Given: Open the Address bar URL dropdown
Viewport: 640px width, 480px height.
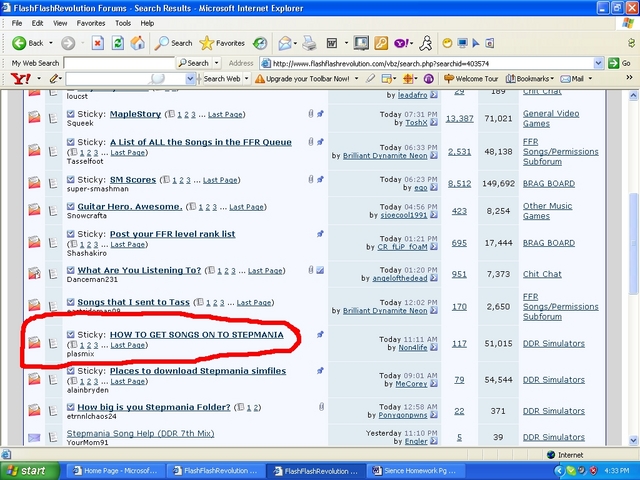Looking at the screenshot, I should (598, 63).
